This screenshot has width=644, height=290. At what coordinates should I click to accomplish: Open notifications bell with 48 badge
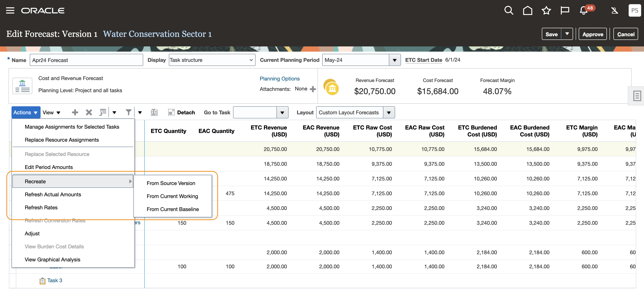(584, 10)
